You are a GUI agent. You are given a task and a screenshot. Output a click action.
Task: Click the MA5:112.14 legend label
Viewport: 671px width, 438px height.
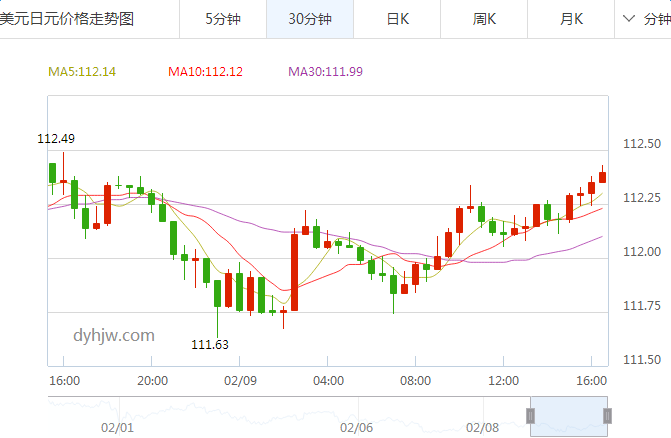[x=82, y=71]
